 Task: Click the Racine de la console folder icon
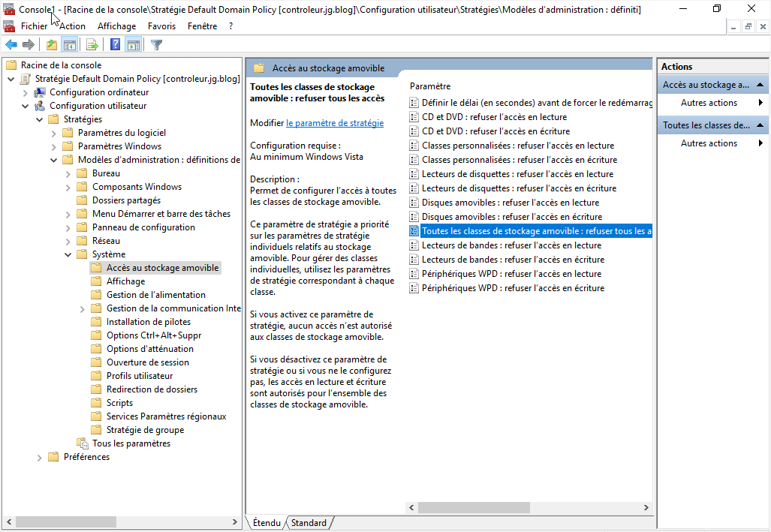[11, 65]
